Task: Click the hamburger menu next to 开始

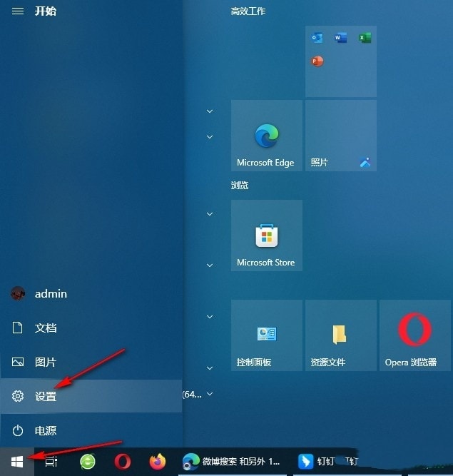Action: 18,11
